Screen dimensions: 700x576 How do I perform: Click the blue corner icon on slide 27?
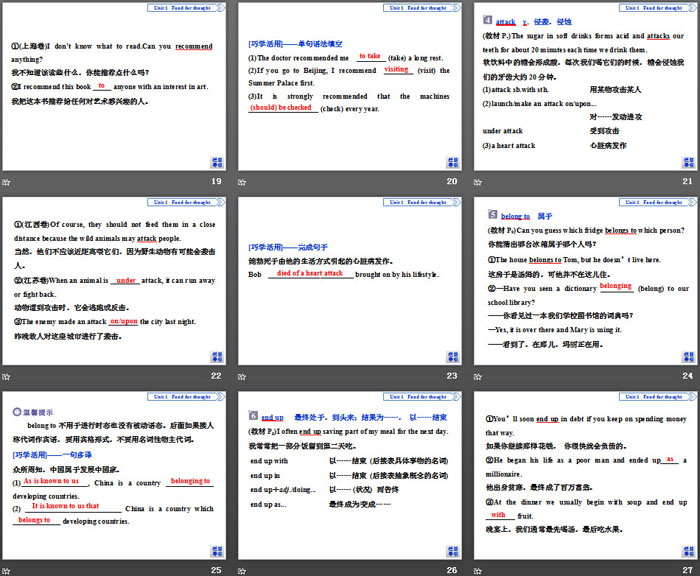pos(688,551)
